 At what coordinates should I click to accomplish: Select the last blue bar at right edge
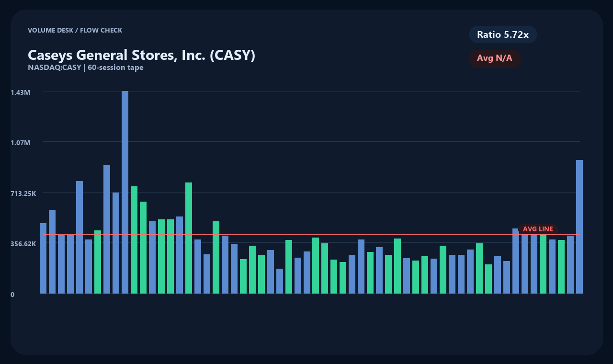click(x=579, y=227)
